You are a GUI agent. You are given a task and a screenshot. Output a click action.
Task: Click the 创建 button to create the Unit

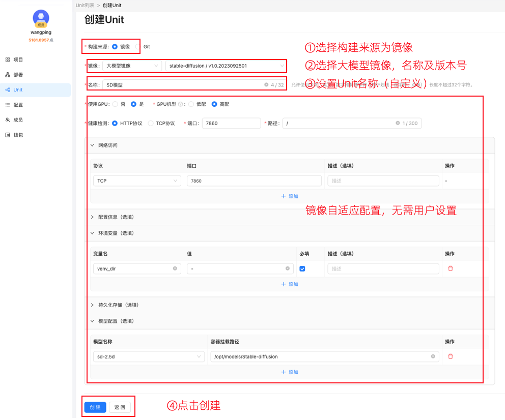coord(95,406)
